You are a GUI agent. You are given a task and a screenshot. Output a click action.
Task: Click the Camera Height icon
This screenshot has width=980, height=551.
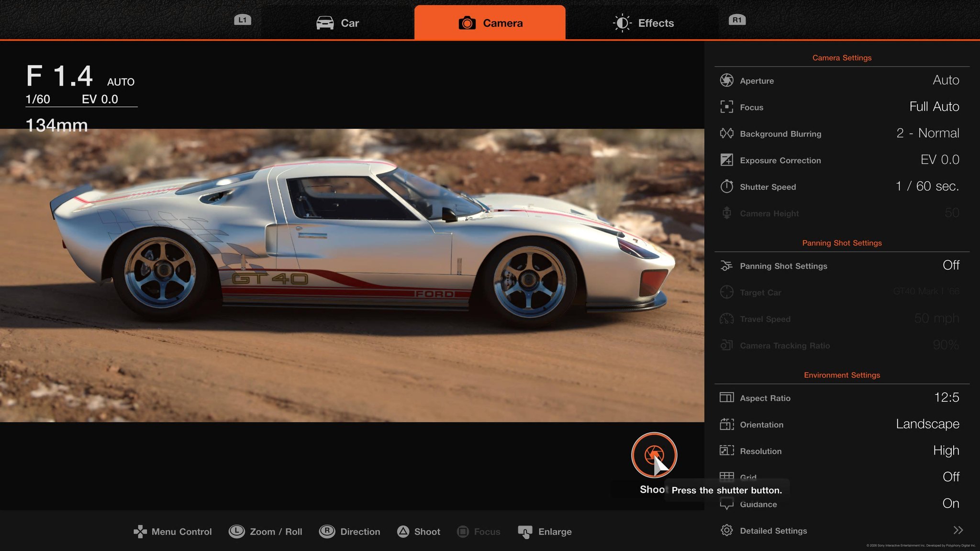pyautogui.click(x=726, y=213)
